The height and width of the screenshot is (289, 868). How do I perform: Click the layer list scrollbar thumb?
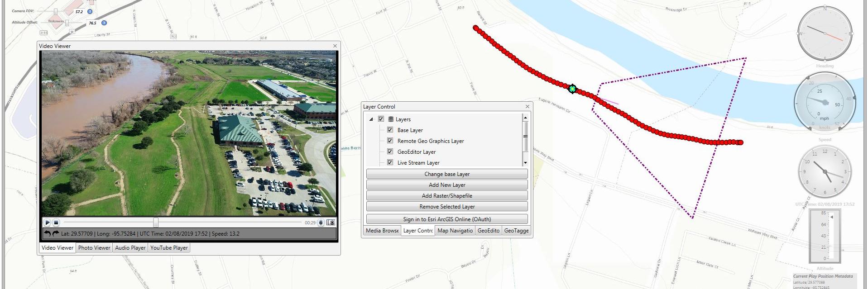525,137
